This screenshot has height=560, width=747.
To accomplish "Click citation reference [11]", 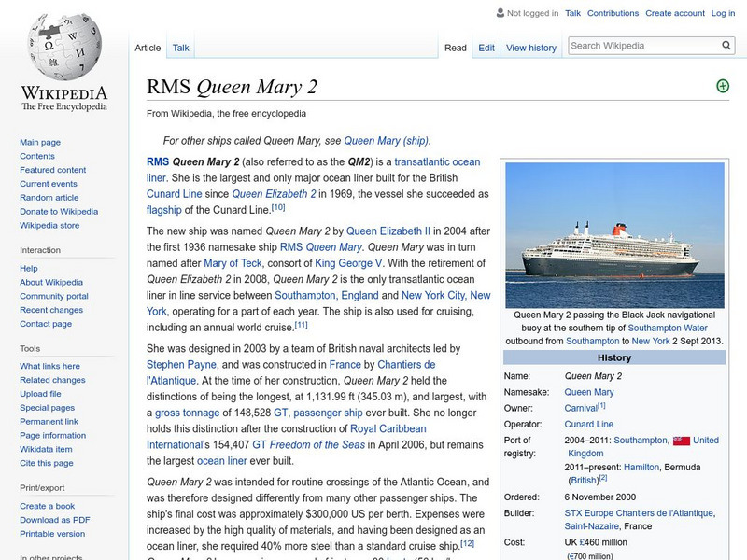I will (x=301, y=325).
